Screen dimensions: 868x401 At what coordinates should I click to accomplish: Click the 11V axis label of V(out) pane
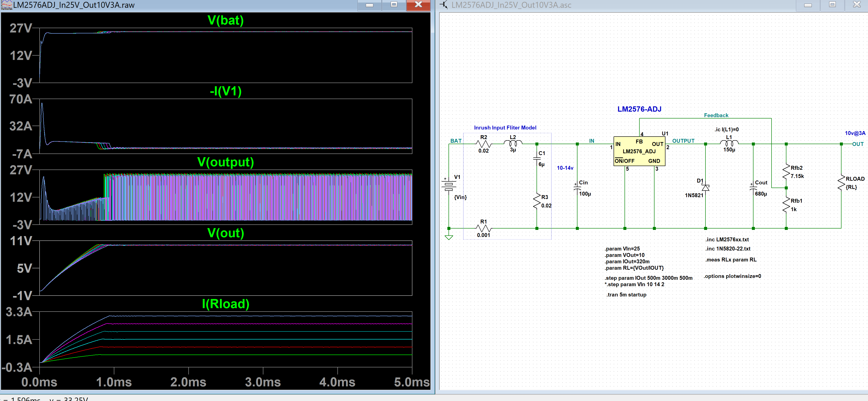point(21,241)
